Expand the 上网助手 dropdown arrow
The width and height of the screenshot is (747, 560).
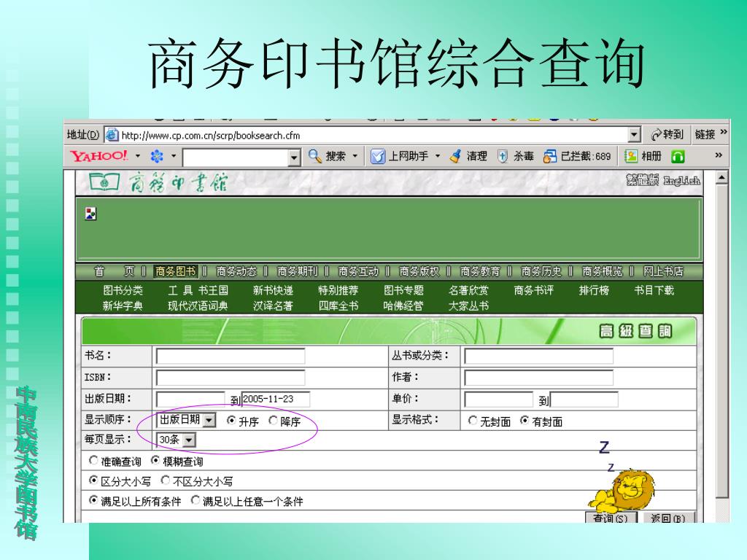438,156
